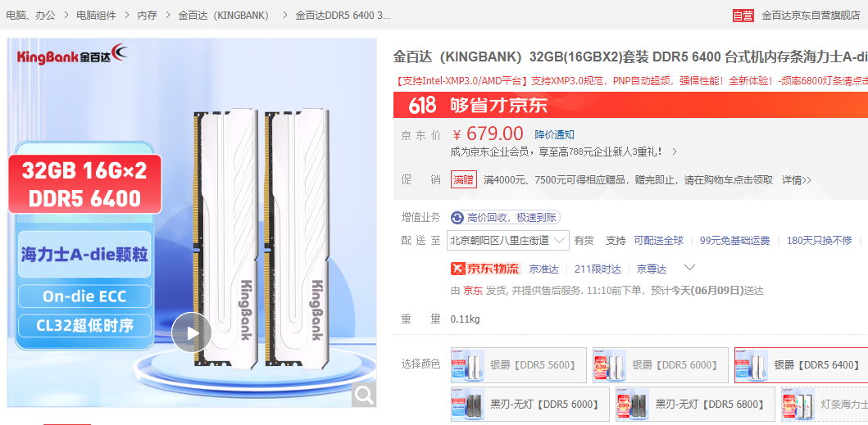Image resolution: width=868 pixels, height=425 pixels.
Task: Go to the 电脑组件 breadcrumb
Action: tap(97, 16)
